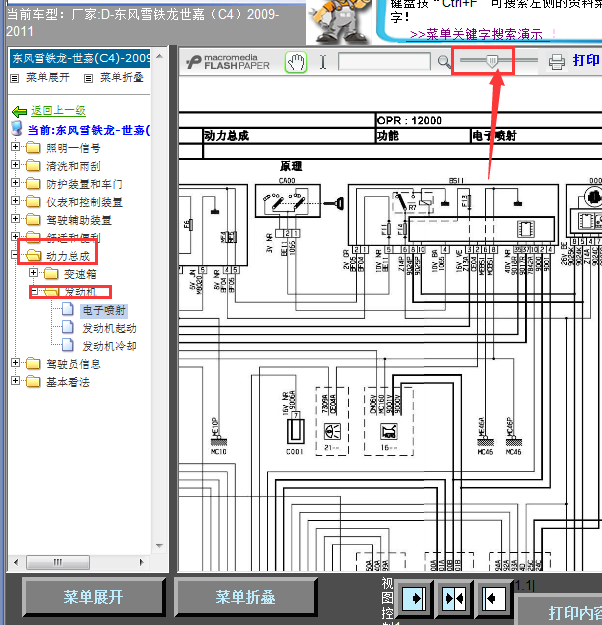The image size is (602, 625).
Task: Open the 发动机冷却 document
Action: pos(109,346)
